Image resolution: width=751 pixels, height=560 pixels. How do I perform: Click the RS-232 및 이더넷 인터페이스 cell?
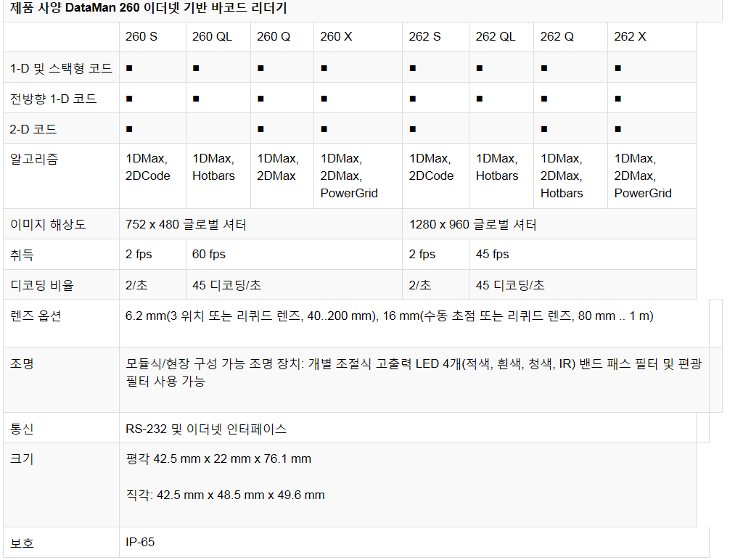206,429
